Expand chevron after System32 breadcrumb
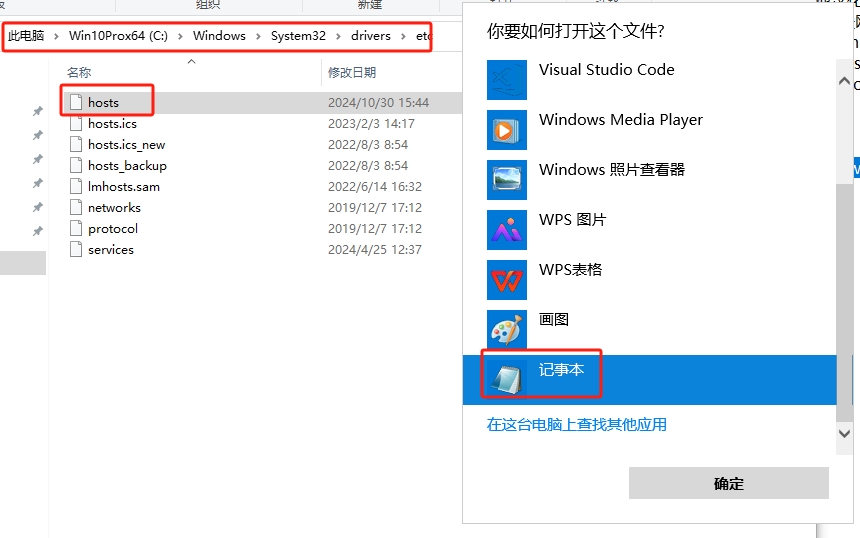Screen dimensions: 860x538 [x=338, y=36]
